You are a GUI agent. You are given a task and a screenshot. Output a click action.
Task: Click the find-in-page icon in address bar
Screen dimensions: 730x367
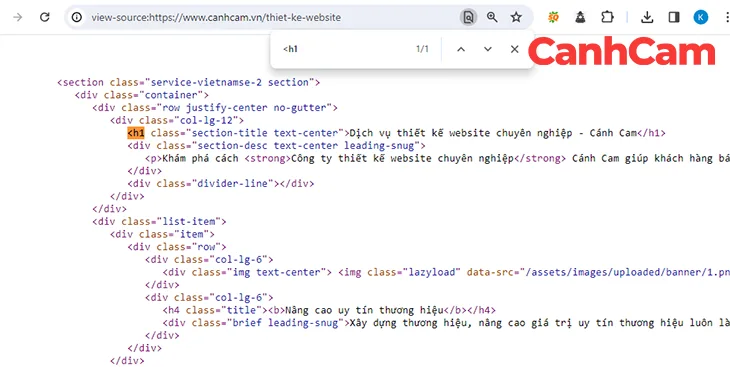point(468,18)
